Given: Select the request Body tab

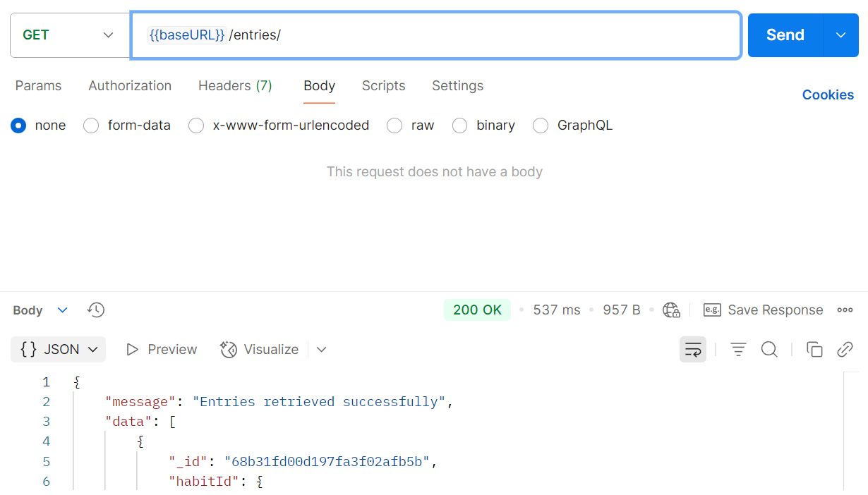Looking at the screenshot, I should [x=319, y=86].
